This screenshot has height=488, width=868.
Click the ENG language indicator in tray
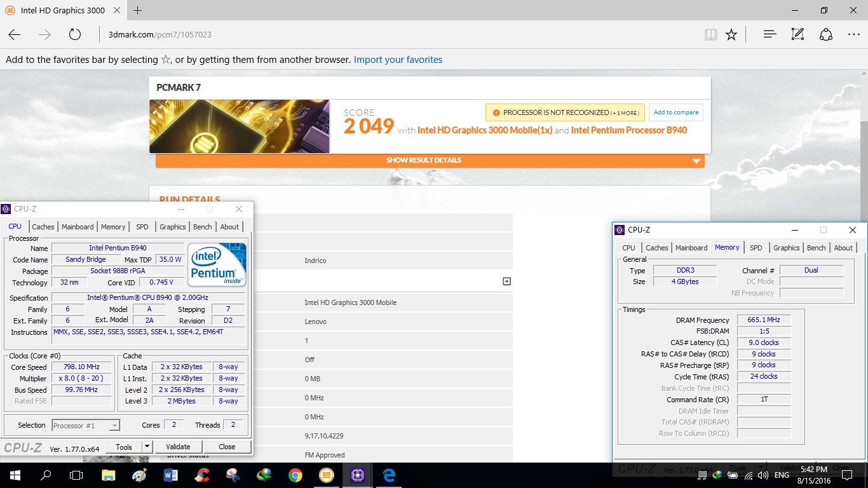782,475
